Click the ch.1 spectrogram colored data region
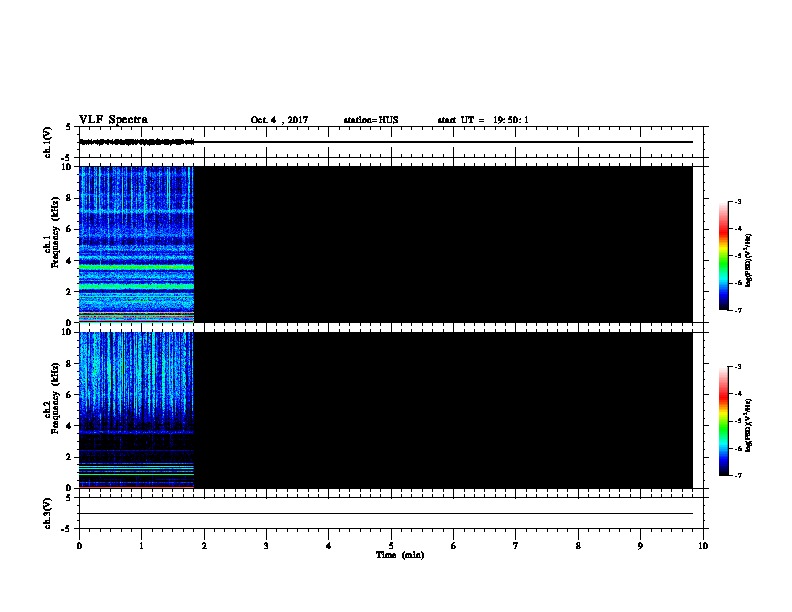This screenshot has width=792, height=612. pos(136,244)
